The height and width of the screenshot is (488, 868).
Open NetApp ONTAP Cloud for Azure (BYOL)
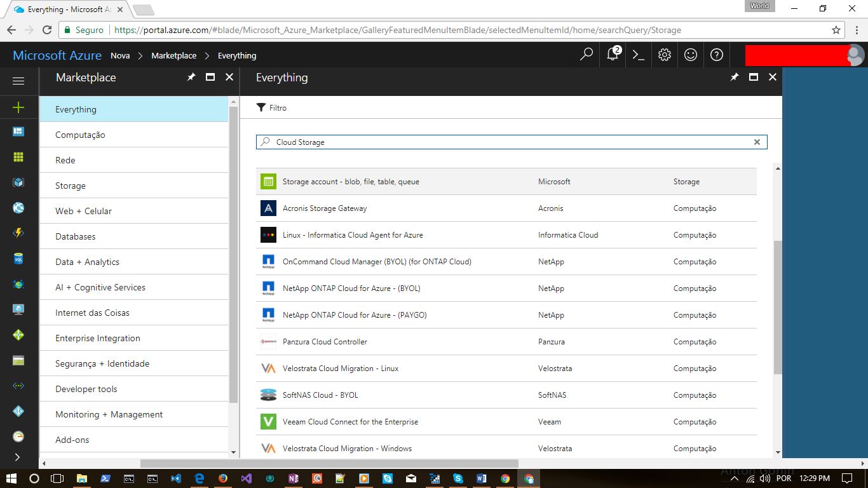(506, 288)
